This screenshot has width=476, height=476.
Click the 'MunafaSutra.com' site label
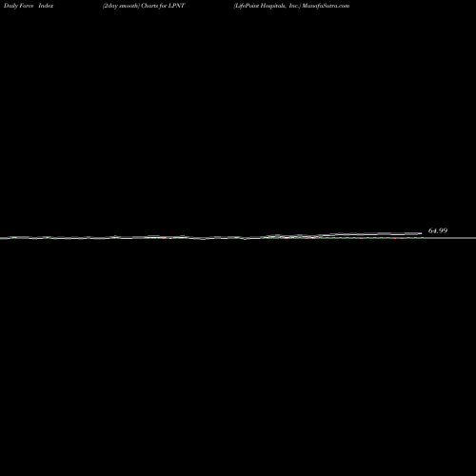(326, 6)
